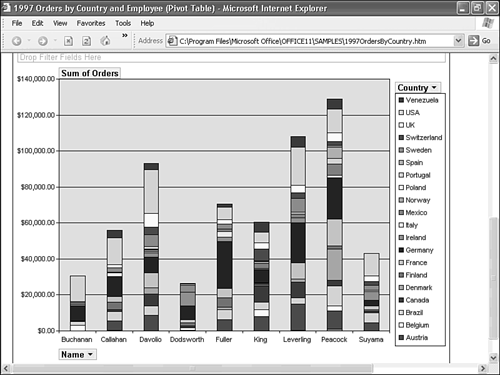Select the Germany legend color swatch
This screenshot has height=375, width=500.
tap(401, 250)
